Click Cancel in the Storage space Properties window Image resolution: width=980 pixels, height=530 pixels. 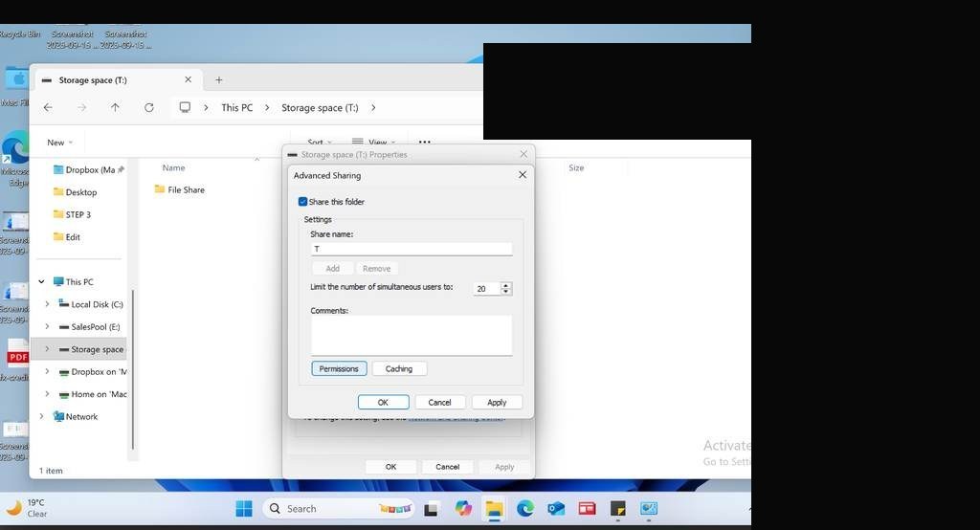(448, 466)
